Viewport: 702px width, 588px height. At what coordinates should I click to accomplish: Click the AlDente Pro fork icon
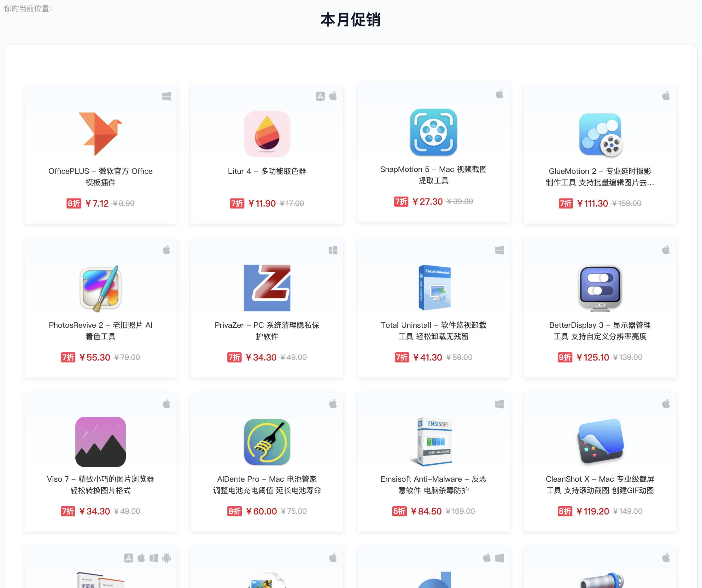pyautogui.click(x=267, y=442)
